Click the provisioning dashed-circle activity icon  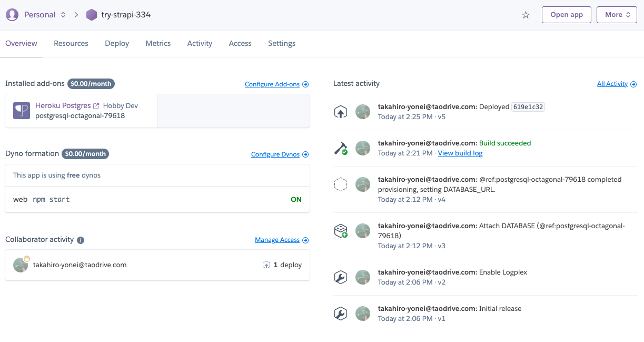click(340, 184)
